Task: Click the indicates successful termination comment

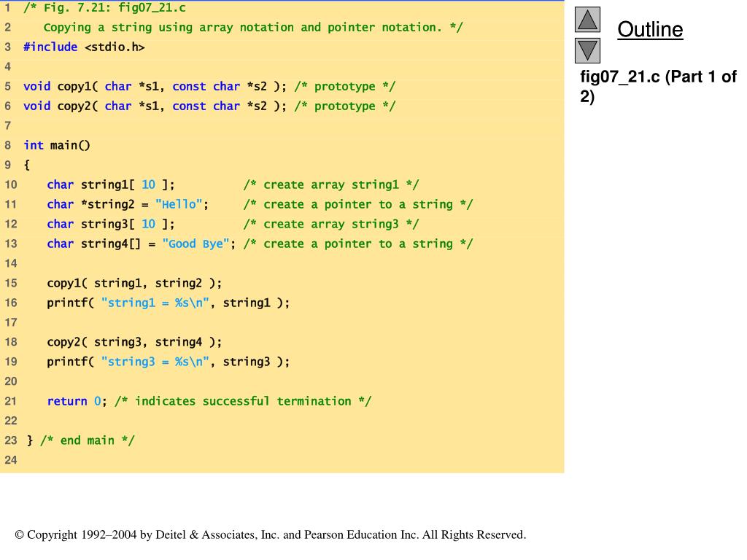Action: [243, 402]
